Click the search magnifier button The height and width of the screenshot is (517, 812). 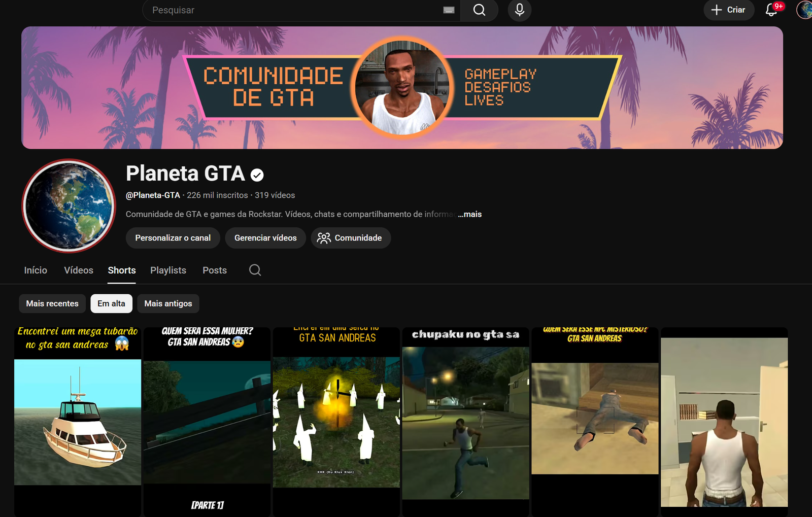479,10
